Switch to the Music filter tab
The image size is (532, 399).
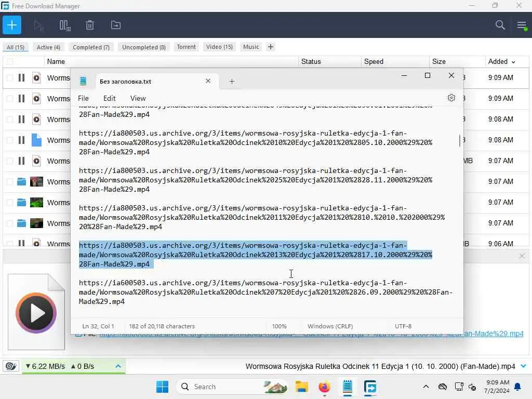(251, 47)
